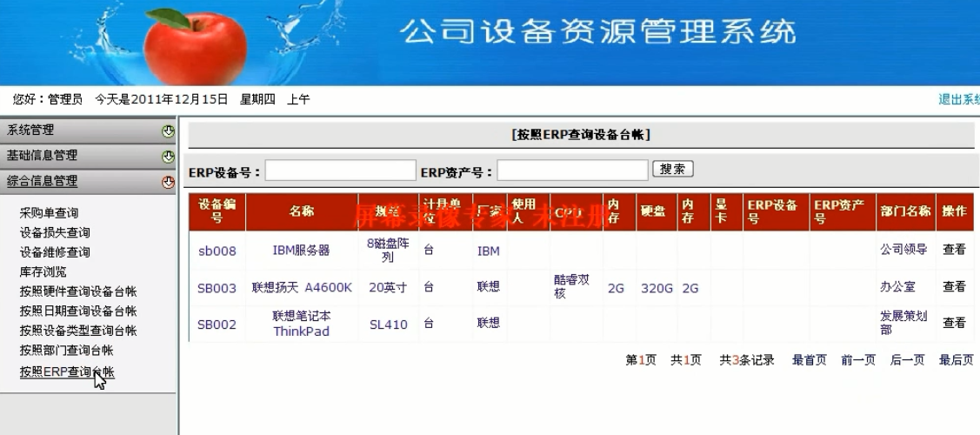
Task: Go to 设备维修查询 page
Action: click(x=55, y=252)
